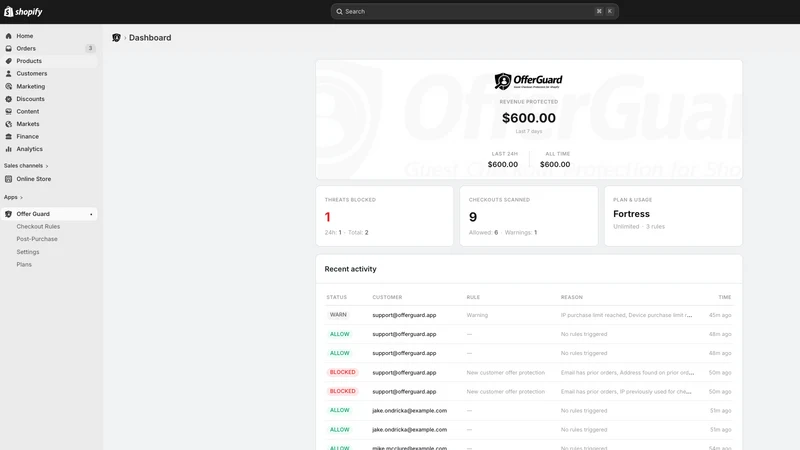
Task: Open the Home menu item
Action: [48, 36]
